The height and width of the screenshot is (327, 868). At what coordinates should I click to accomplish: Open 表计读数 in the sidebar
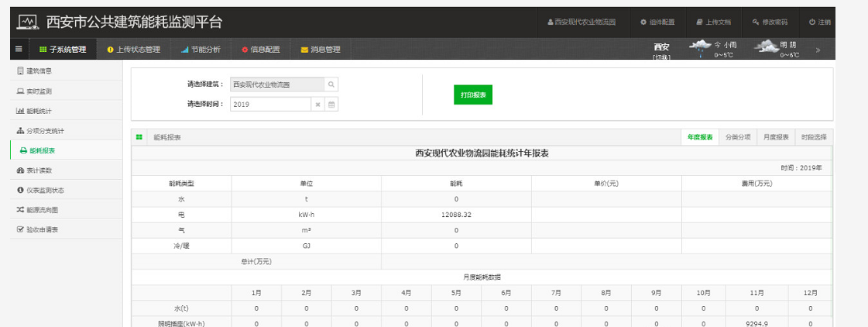click(x=66, y=170)
